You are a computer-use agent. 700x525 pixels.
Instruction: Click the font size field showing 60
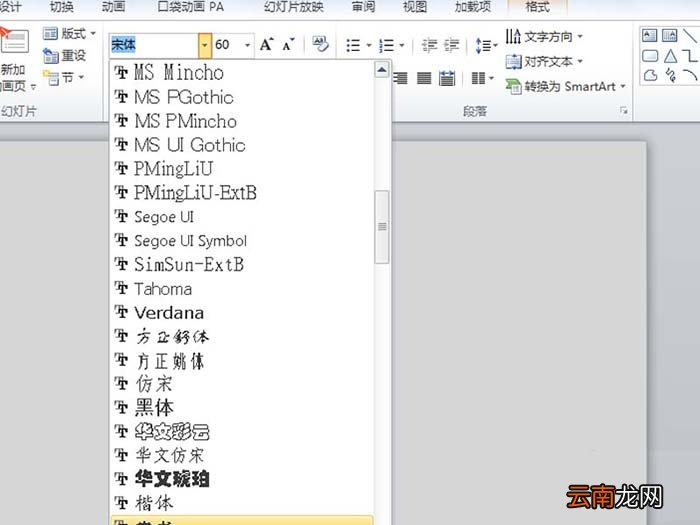pos(228,45)
